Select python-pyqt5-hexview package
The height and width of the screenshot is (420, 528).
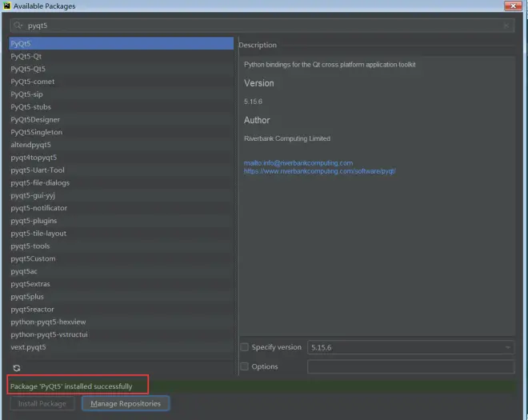coord(122,322)
